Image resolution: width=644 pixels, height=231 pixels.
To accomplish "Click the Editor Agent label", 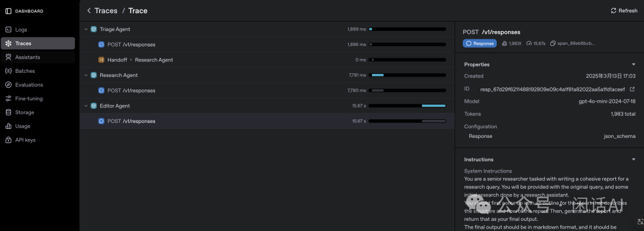I will pyautogui.click(x=114, y=106).
